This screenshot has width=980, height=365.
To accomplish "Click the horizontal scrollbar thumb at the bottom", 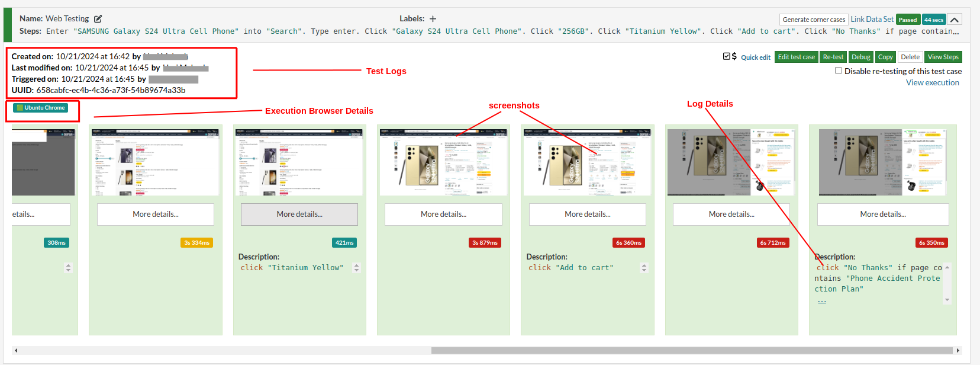I will [x=691, y=350].
